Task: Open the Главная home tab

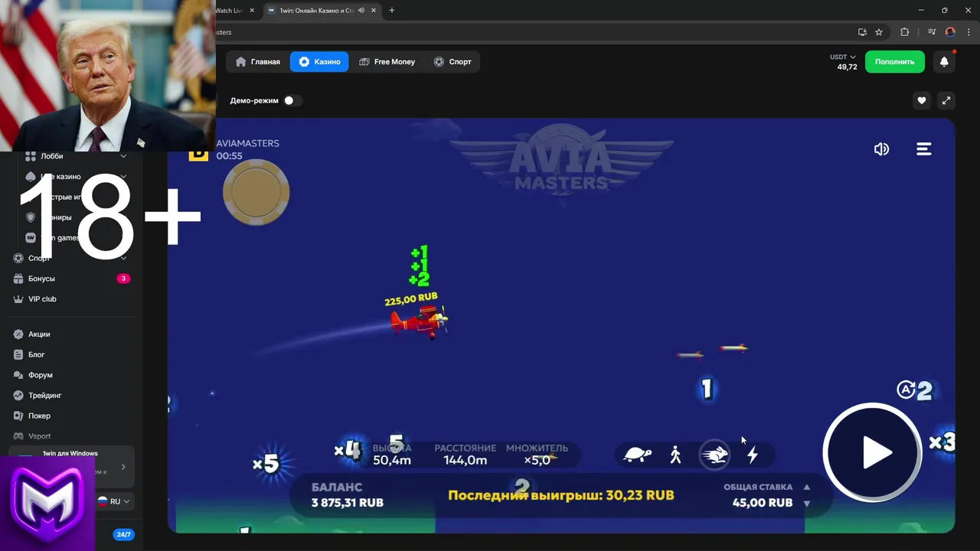Action: [257, 62]
